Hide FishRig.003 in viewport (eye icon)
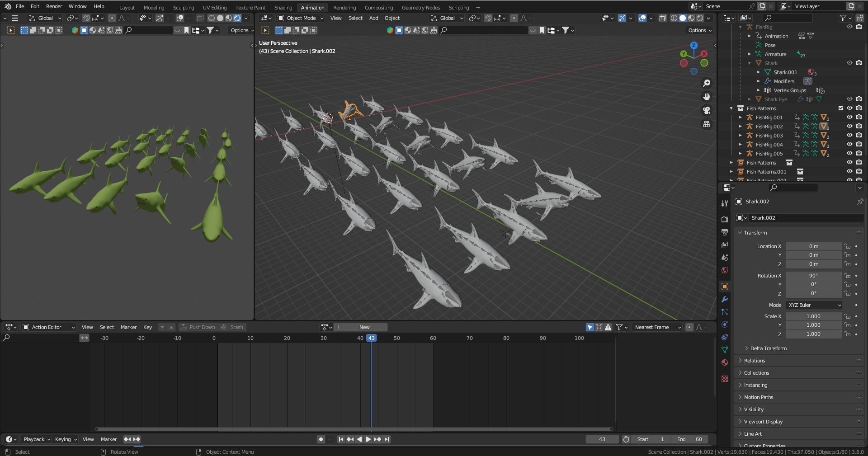The height and width of the screenshot is (456, 868). coord(849,136)
